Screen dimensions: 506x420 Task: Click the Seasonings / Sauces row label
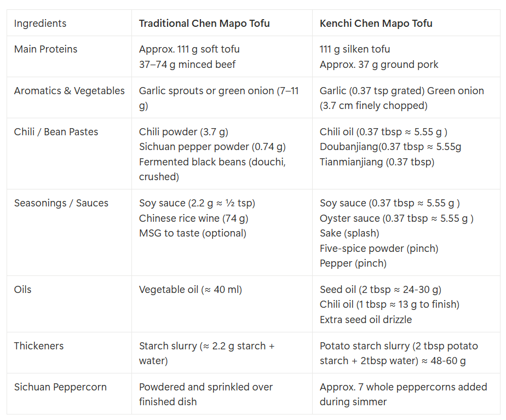(61, 203)
